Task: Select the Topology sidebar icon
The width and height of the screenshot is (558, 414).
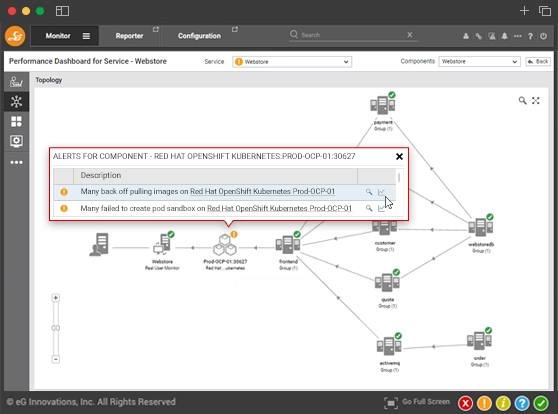Action: click(x=16, y=101)
